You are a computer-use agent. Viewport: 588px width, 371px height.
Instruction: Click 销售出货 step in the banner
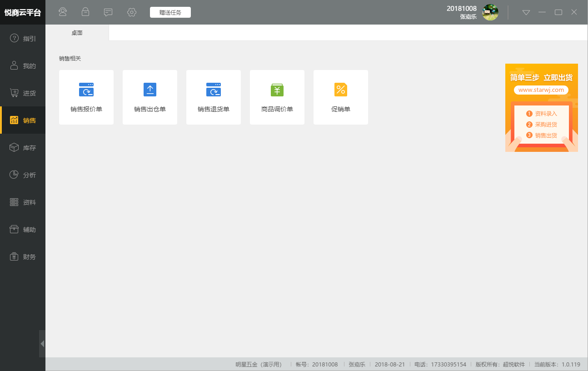[542, 135]
